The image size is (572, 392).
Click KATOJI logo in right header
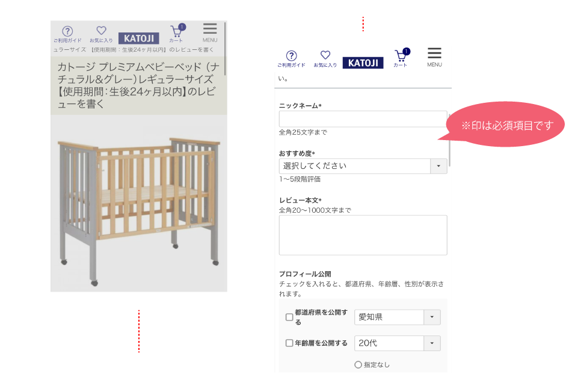pyautogui.click(x=363, y=63)
